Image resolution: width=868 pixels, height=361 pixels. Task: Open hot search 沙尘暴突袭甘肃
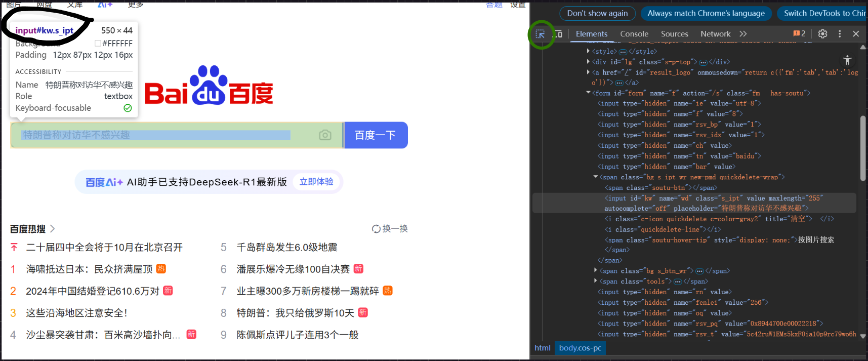pos(103,335)
